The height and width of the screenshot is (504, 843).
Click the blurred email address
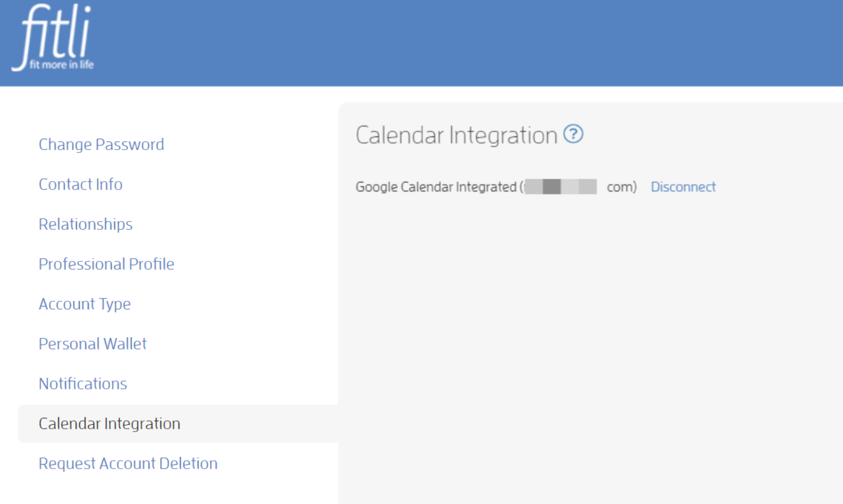pyautogui.click(x=560, y=187)
